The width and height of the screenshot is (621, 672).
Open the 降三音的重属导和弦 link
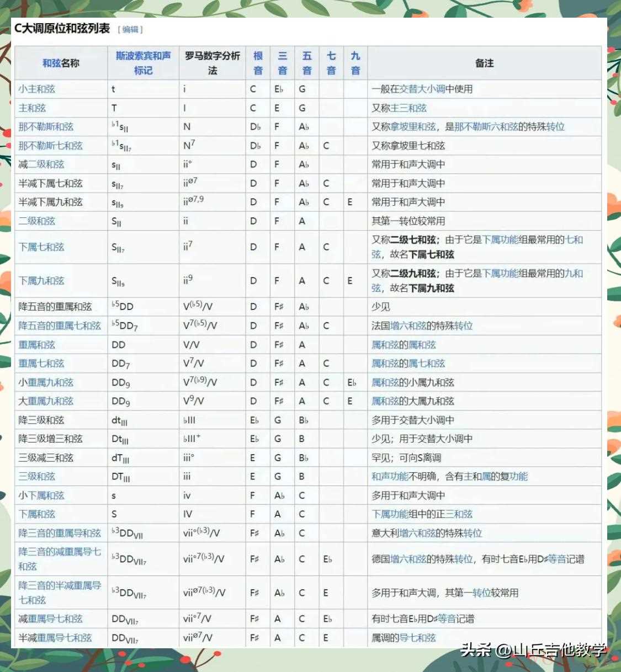60,533
